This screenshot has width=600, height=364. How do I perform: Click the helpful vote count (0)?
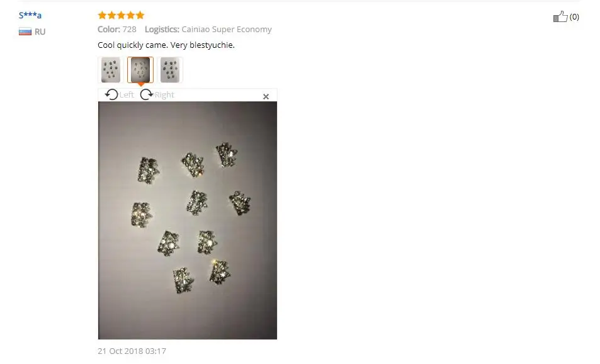click(574, 17)
